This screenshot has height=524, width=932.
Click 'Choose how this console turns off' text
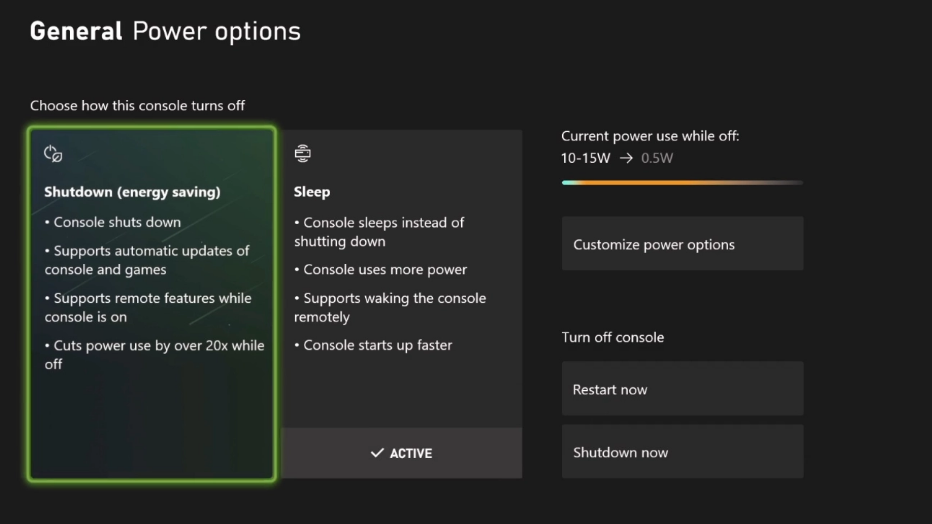click(x=137, y=105)
